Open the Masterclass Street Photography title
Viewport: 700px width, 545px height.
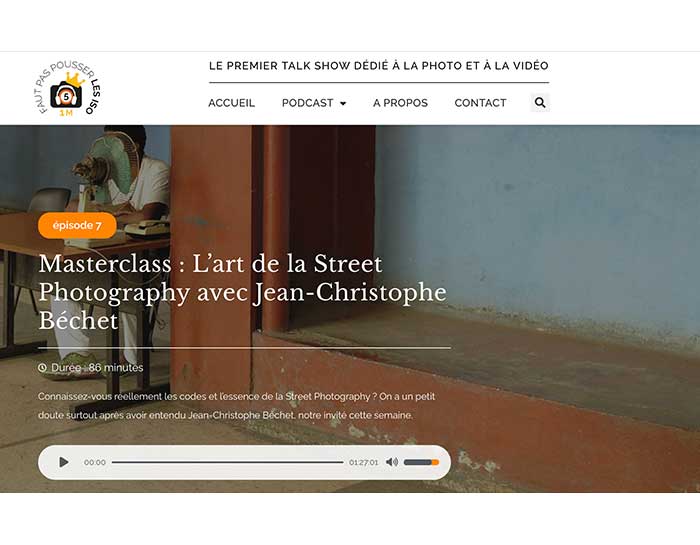coord(242,292)
